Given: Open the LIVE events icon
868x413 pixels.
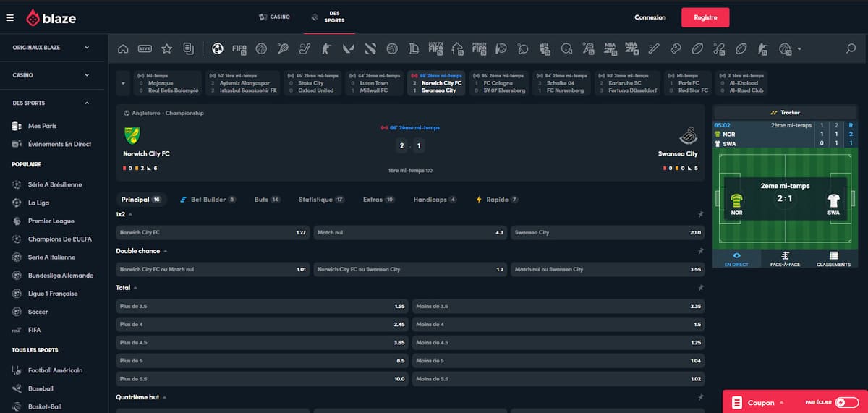Looking at the screenshot, I should pyautogui.click(x=145, y=49).
